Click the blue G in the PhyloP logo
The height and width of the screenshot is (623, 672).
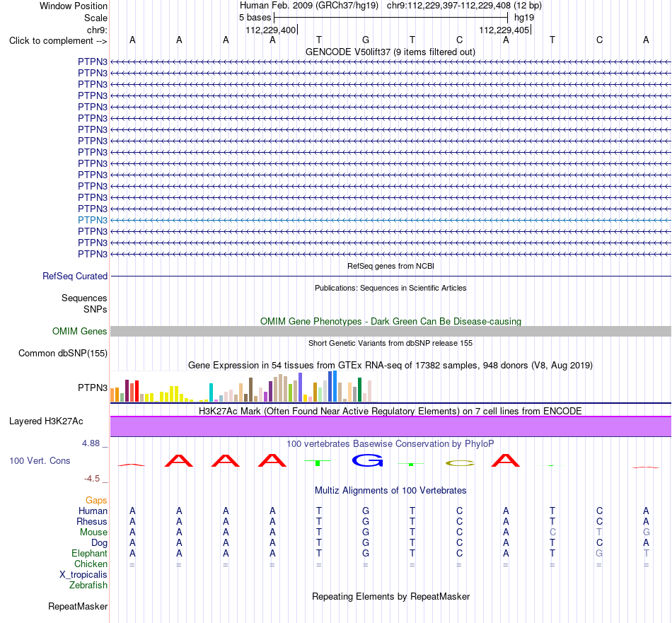click(367, 460)
